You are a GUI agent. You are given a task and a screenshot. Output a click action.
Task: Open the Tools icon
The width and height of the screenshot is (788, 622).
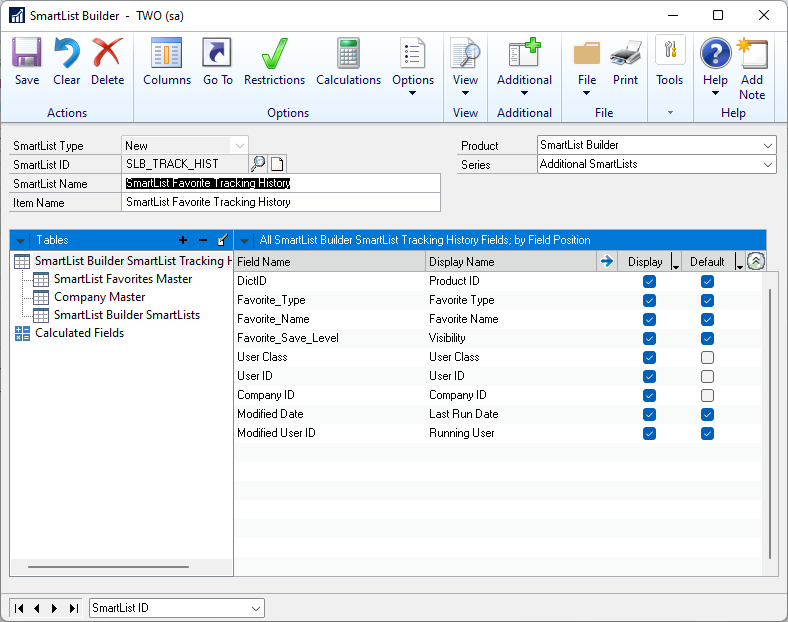670,50
